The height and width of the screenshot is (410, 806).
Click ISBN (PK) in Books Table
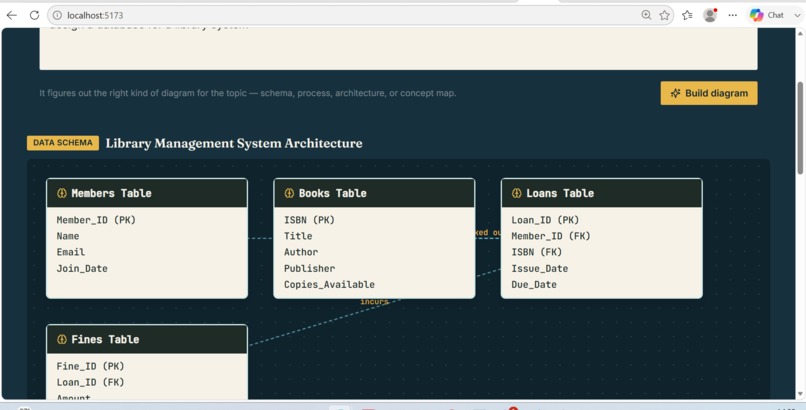tap(309, 220)
